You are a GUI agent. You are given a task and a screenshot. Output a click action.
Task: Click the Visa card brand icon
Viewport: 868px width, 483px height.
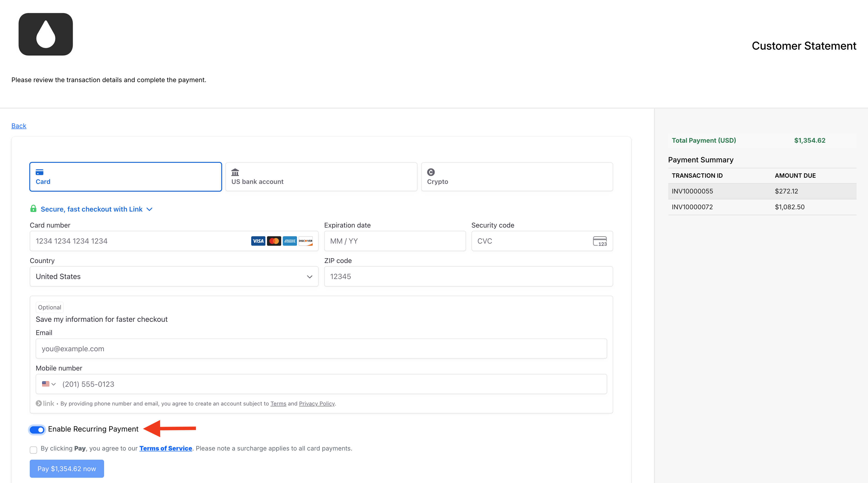[258, 241]
